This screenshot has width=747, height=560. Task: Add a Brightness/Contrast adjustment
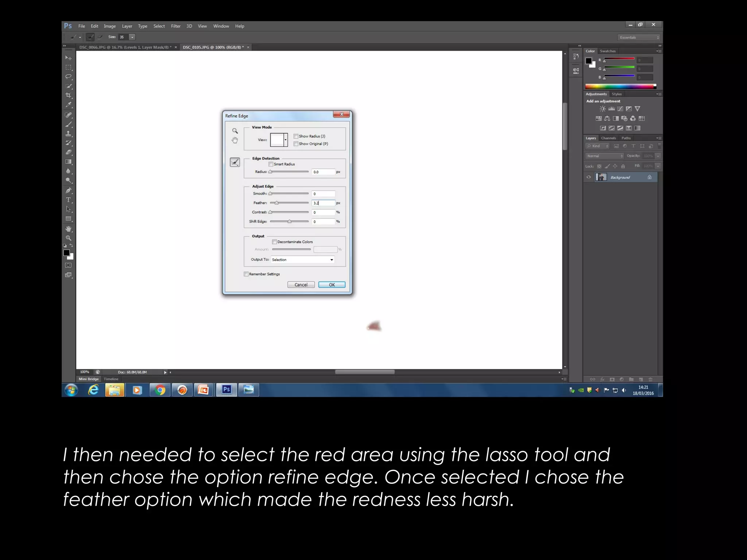tap(603, 109)
